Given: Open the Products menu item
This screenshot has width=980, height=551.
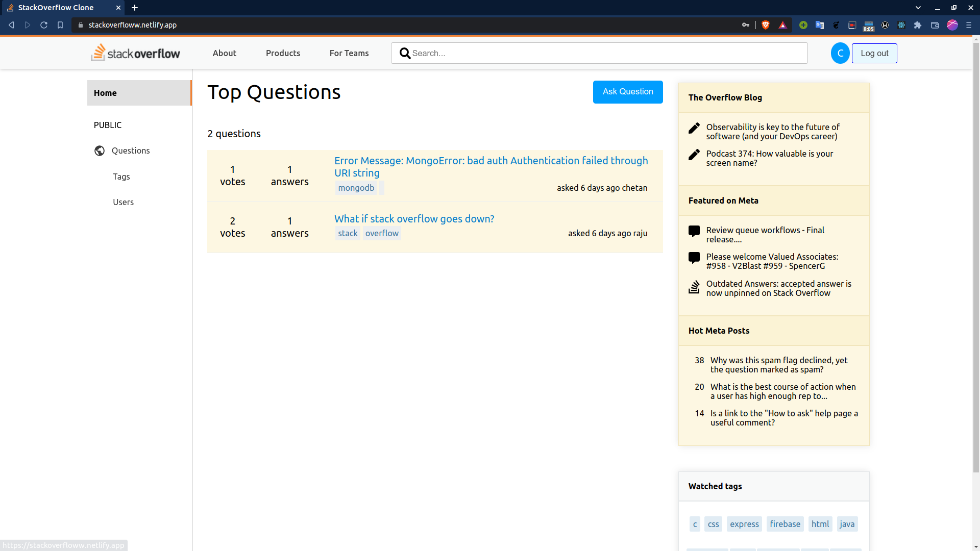Looking at the screenshot, I should click(283, 53).
